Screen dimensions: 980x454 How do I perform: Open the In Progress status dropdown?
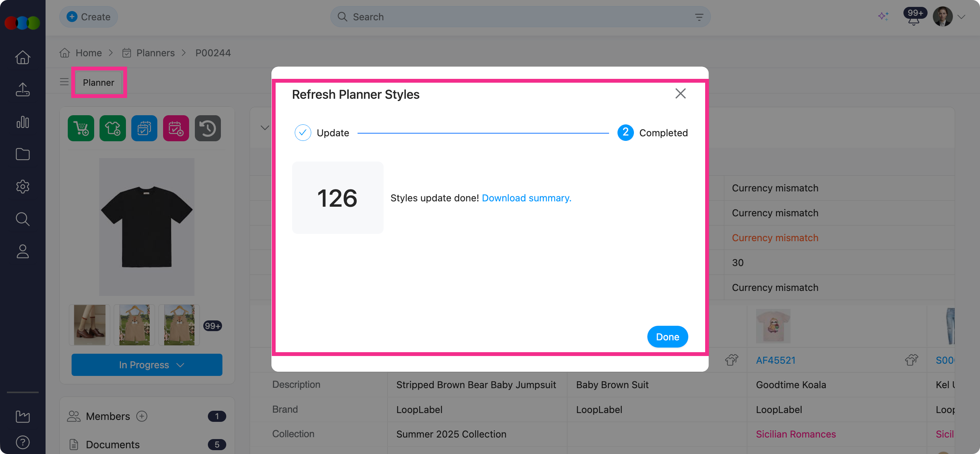click(147, 365)
